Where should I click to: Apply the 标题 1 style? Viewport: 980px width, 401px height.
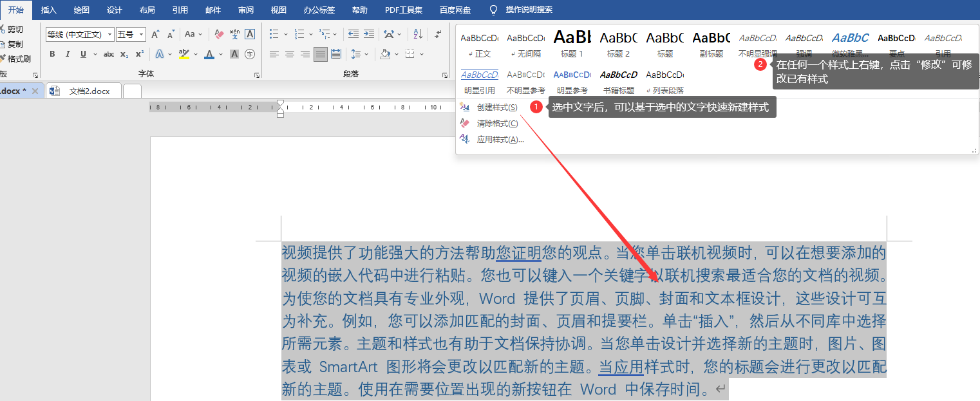[572, 44]
